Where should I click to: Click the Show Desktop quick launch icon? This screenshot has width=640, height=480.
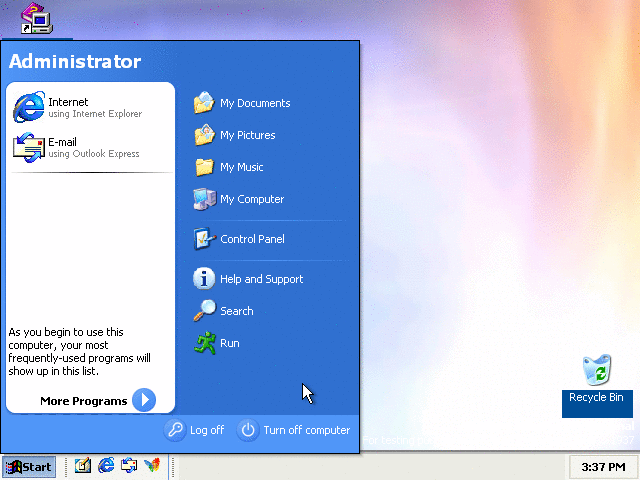(83, 465)
